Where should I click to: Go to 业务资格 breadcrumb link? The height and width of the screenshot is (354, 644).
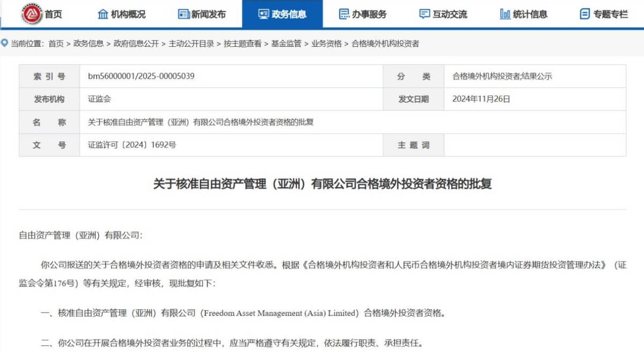(x=326, y=43)
